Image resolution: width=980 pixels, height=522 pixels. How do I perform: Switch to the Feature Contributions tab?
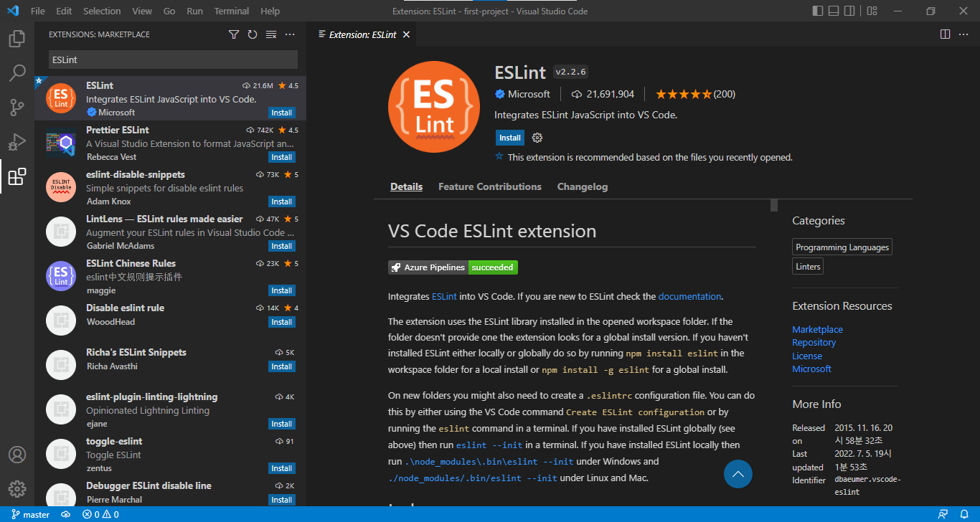click(x=490, y=186)
